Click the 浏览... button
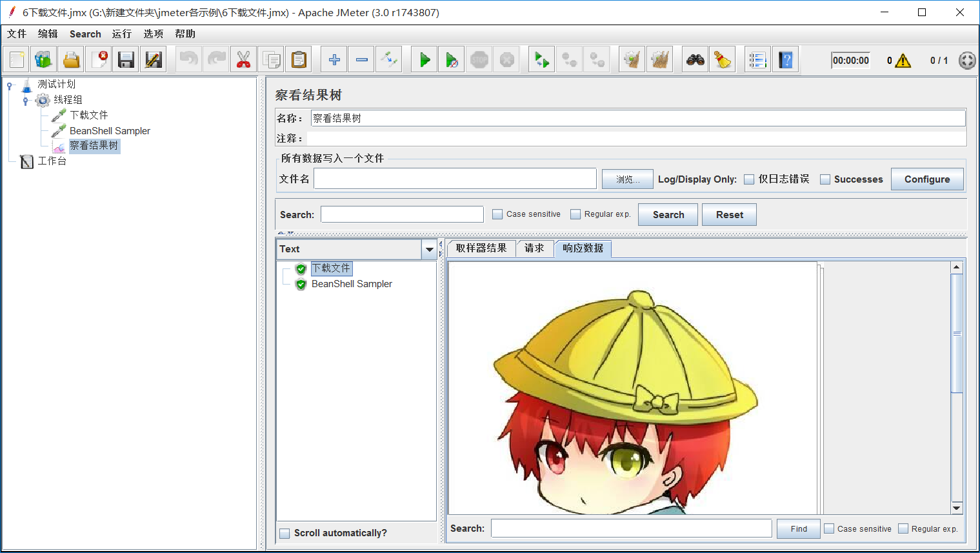980x553 pixels. click(x=628, y=179)
